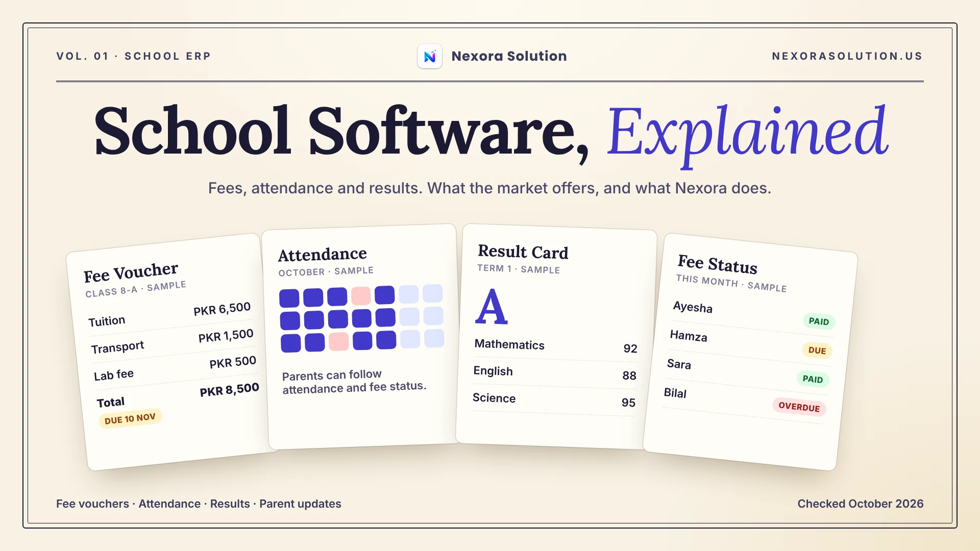Click the Total PKR 8,500 amount
Screen dimensions: 980x551
coord(230,390)
